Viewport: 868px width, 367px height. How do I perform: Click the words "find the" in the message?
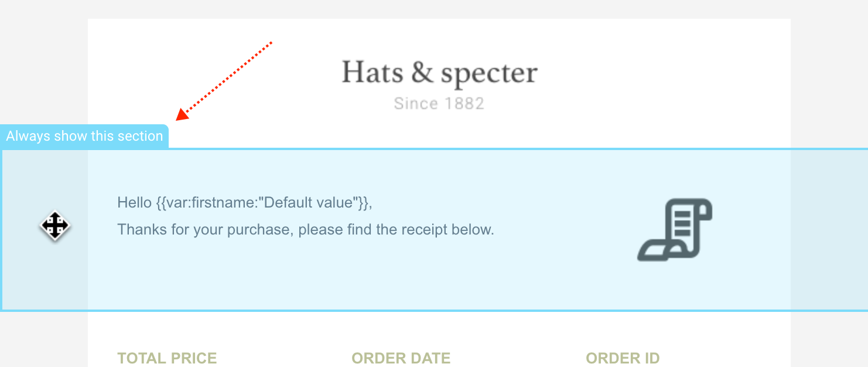[375, 229]
